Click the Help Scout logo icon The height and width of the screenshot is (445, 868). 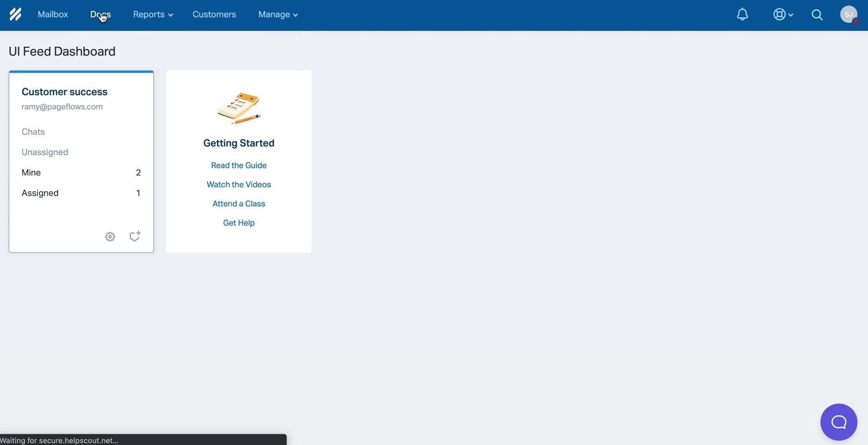tap(15, 14)
